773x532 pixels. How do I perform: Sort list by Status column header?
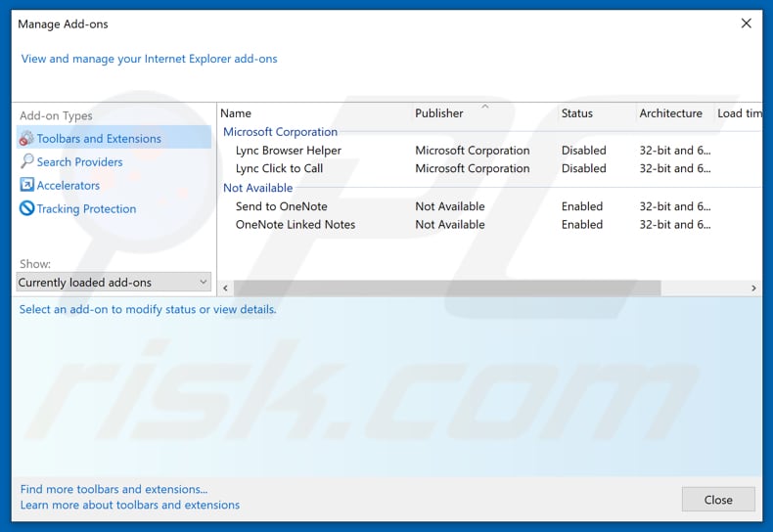tap(576, 113)
